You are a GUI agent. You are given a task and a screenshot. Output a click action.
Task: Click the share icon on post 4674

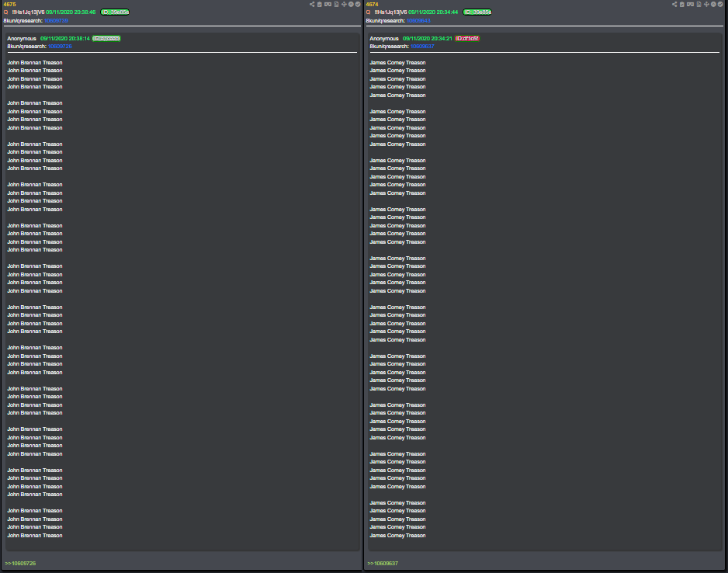coord(674,4)
